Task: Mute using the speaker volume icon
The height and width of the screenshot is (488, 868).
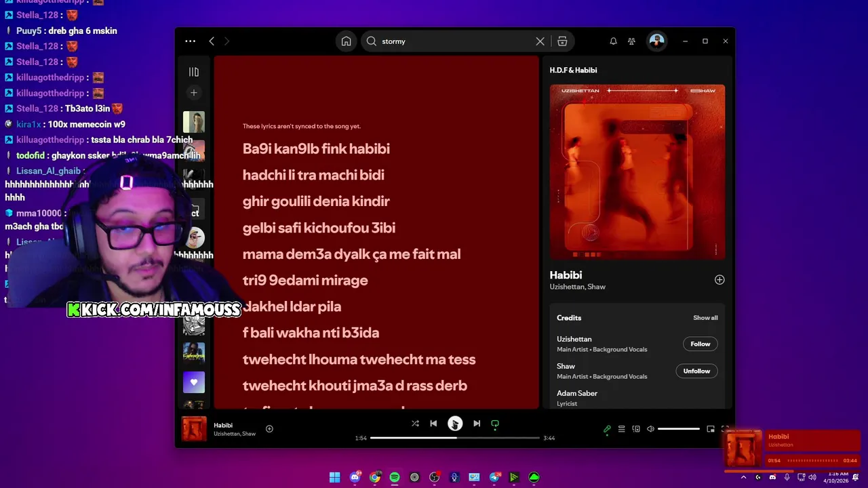Action: coord(650,429)
